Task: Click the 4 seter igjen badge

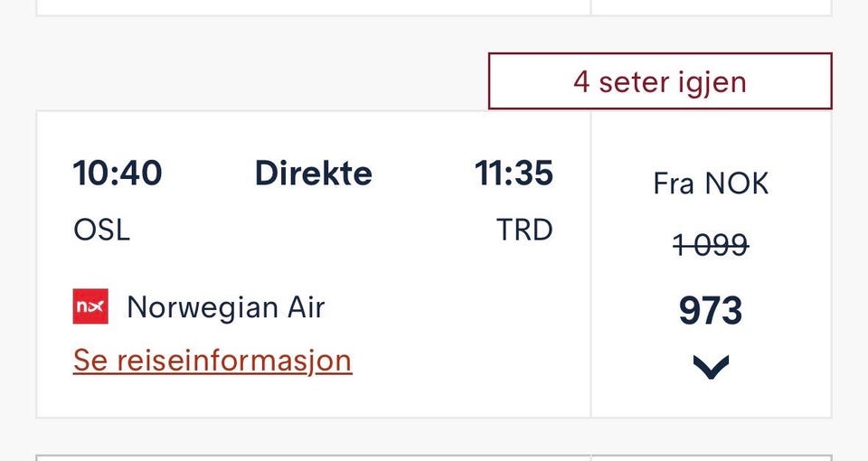Action: (660, 81)
